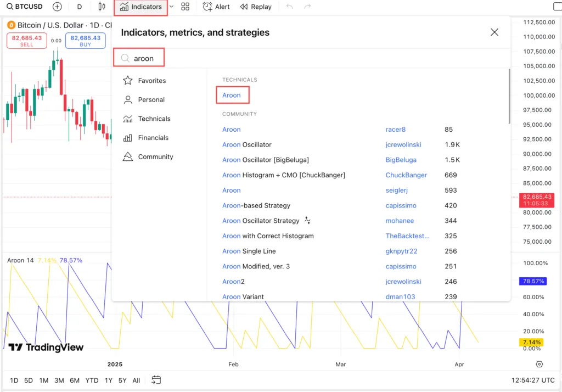The height and width of the screenshot is (392, 562).
Task: Add Aroon by seiglerj
Action: (x=232, y=191)
